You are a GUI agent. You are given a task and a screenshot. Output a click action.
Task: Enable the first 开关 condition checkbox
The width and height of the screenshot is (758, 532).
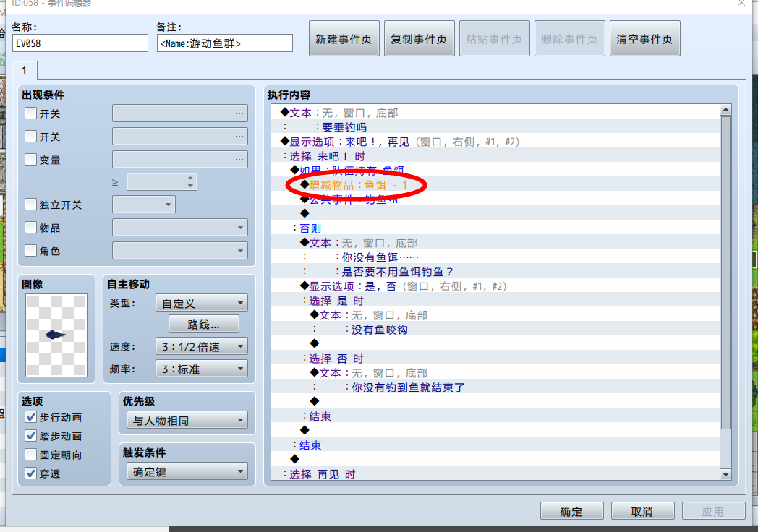(x=30, y=113)
